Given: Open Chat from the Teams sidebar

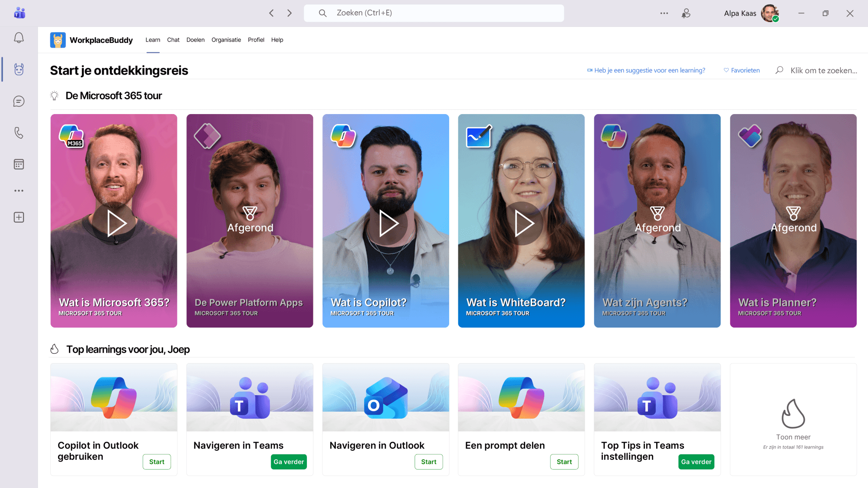Looking at the screenshot, I should point(19,101).
